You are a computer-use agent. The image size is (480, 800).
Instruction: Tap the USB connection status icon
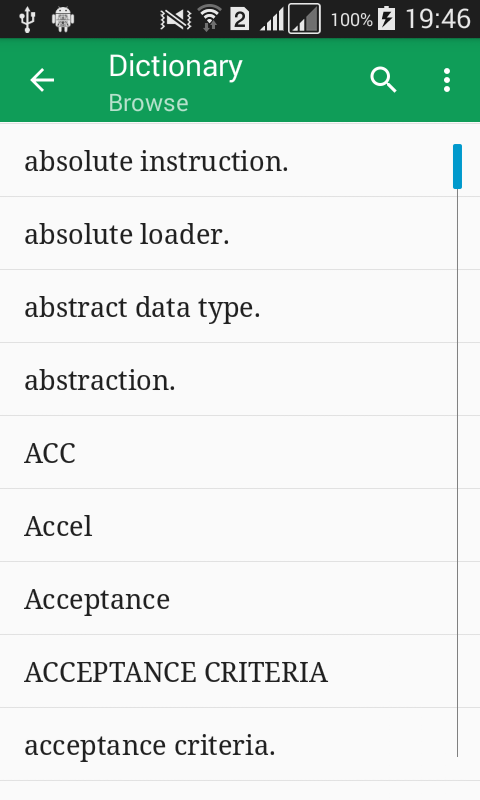(27, 19)
